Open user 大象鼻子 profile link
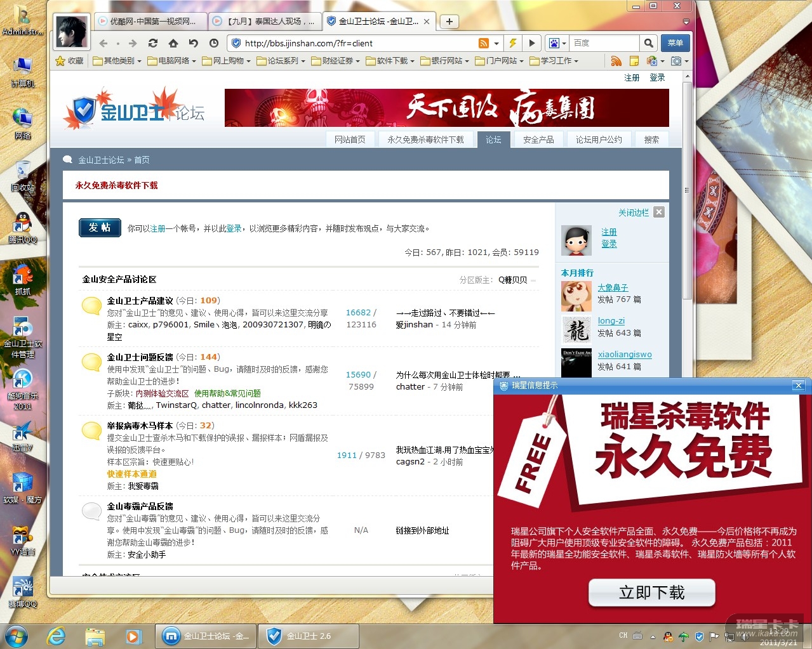Viewport: 812px width, 649px height. 613,287
